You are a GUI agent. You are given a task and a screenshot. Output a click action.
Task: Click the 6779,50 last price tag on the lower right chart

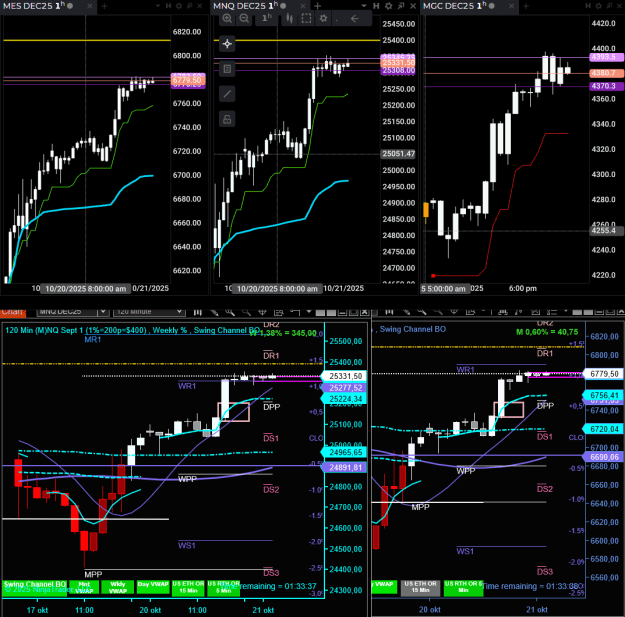604,374
